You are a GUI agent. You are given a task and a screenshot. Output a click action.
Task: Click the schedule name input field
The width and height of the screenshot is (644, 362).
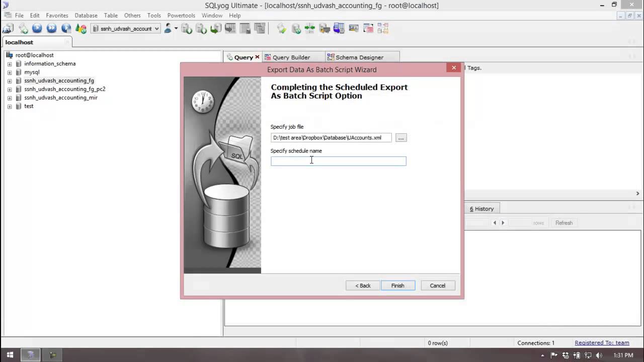point(338,161)
